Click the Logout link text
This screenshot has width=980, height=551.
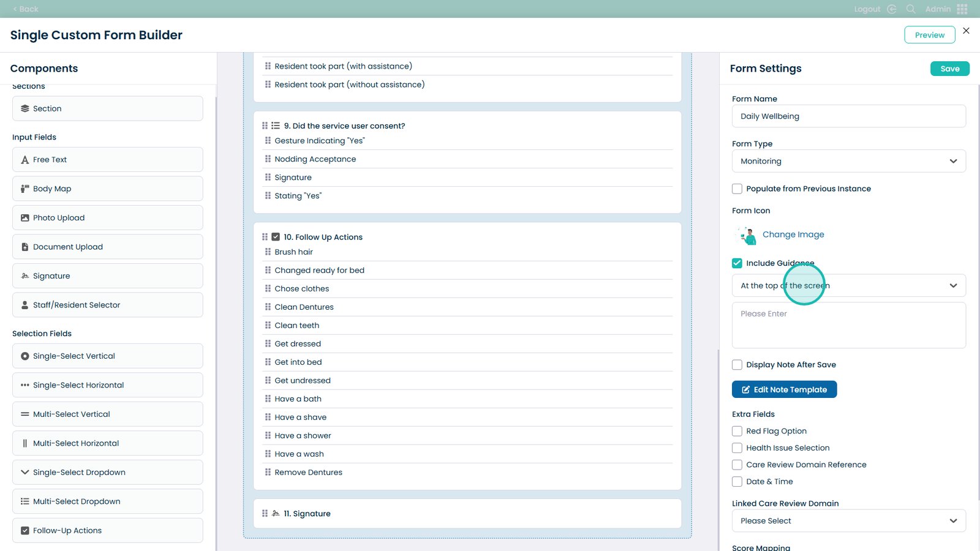pyautogui.click(x=867, y=9)
